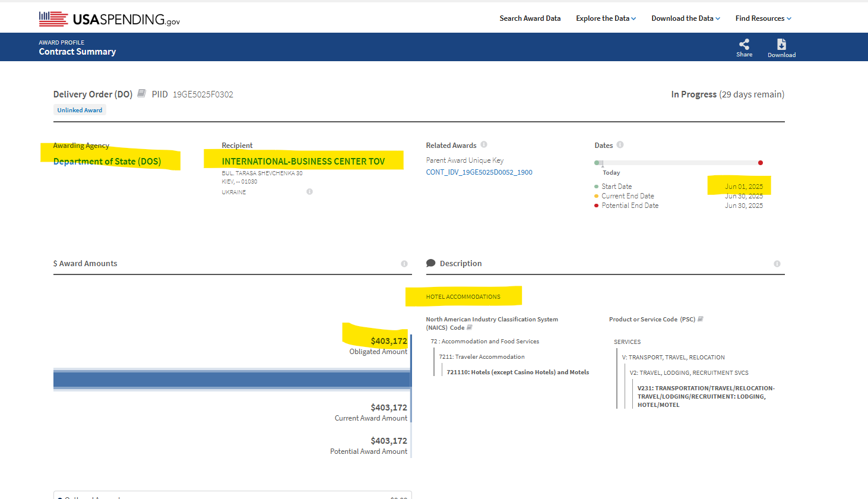
Task: Click NAICS row 721110: Hotels and Motels
Action: click(x=518, y=372)
